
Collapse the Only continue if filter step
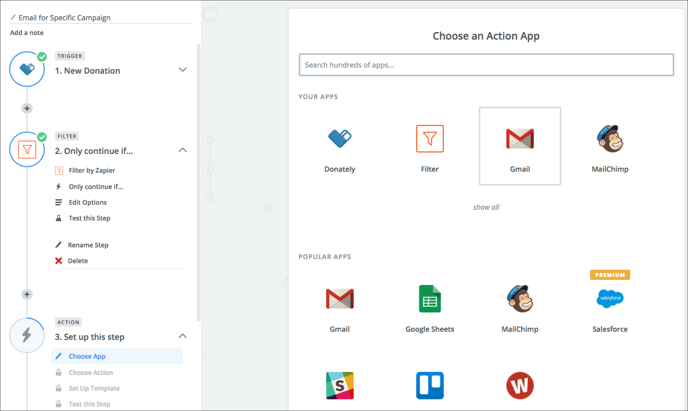[183, 150]
